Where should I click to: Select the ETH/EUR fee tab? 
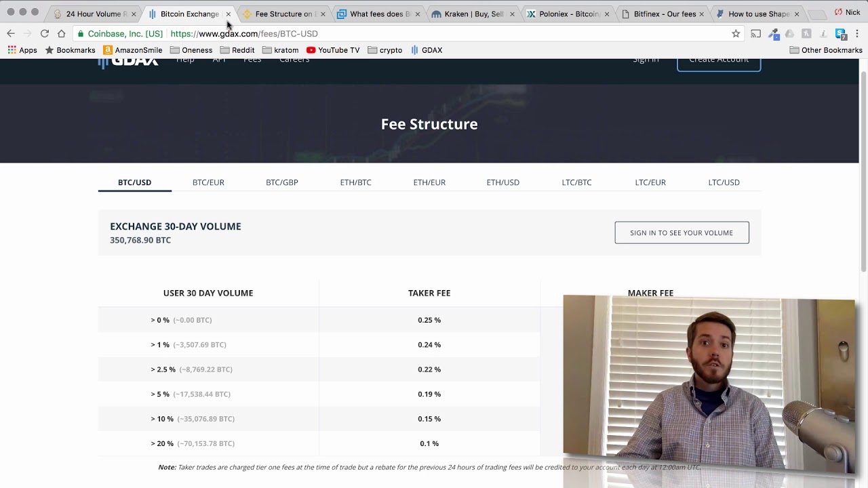(429, 182)
